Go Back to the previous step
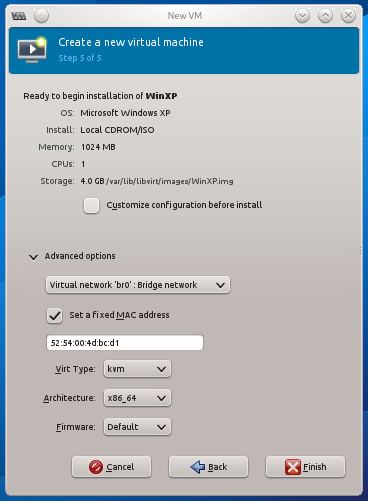This screenshot has height=501, width=368. point(208,467)
